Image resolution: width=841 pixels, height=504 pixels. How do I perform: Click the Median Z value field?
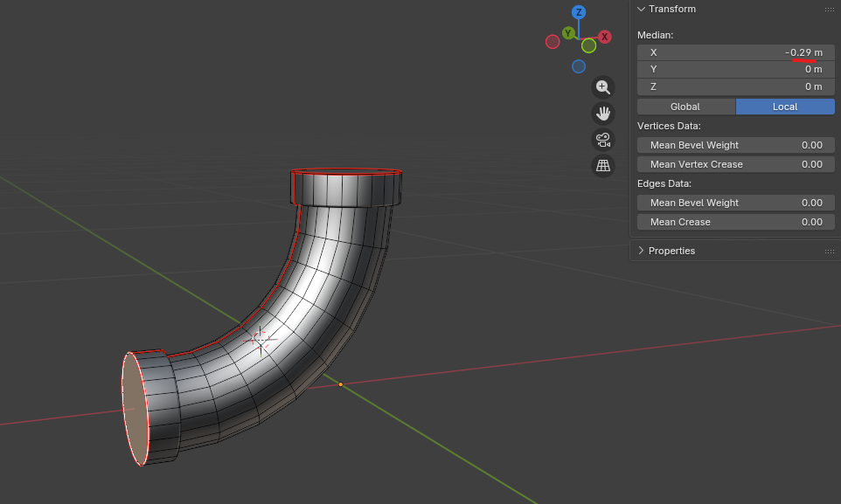[x=735, y=86]
